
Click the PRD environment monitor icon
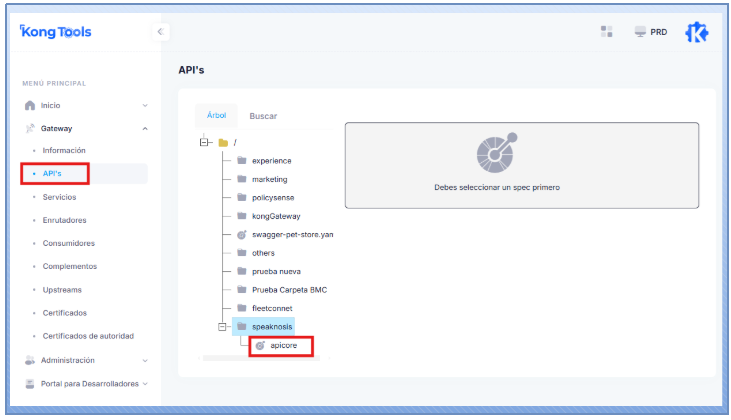pyautogui.click(x=640, y=32)
